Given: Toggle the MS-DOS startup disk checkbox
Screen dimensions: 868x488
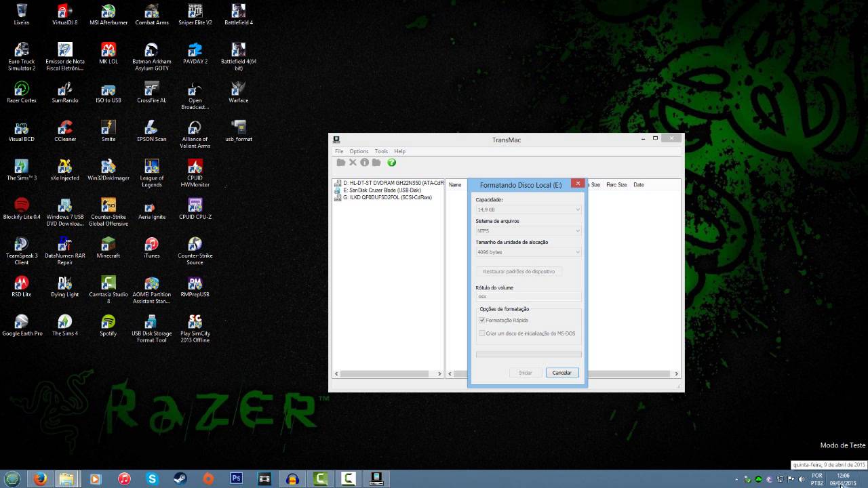Looking at the screenshot, I should [482, 333].
